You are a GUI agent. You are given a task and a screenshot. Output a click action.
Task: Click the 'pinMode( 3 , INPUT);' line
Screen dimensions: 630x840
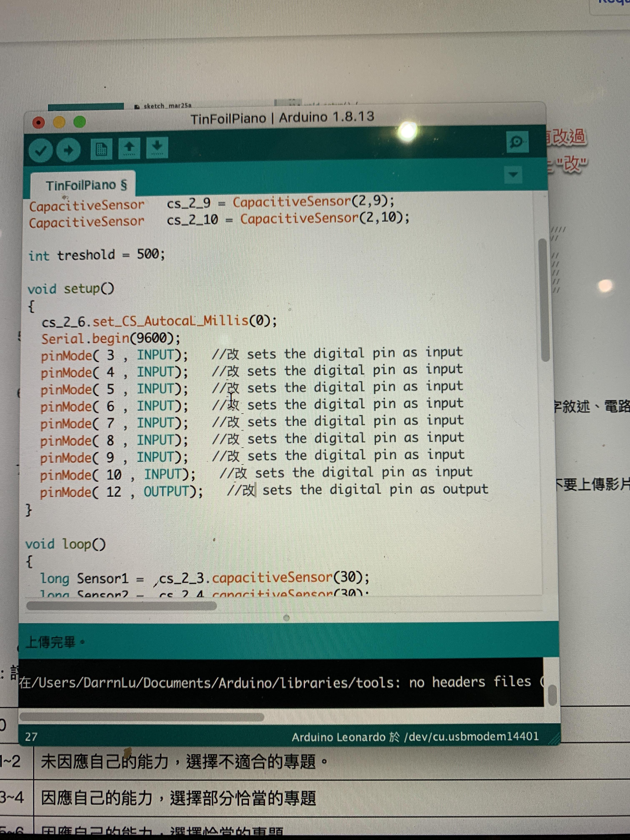point(114,355)
